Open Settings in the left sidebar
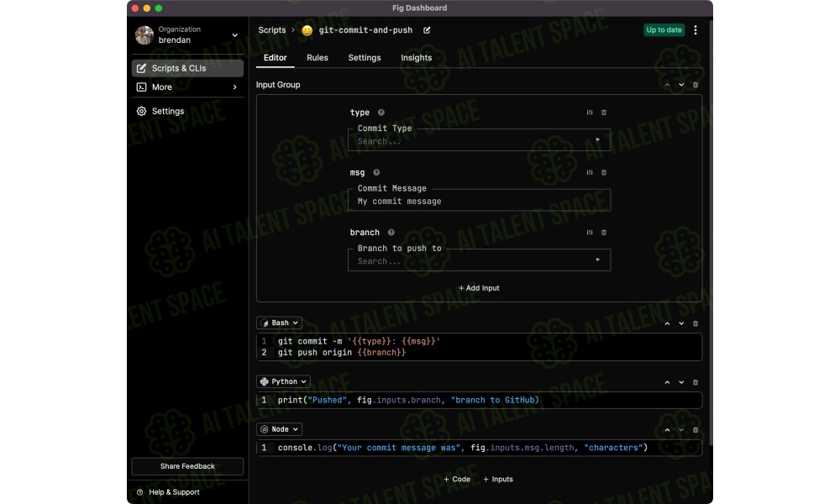The width and height of the screenshot is (840, 504). click(x=187, y=112)
